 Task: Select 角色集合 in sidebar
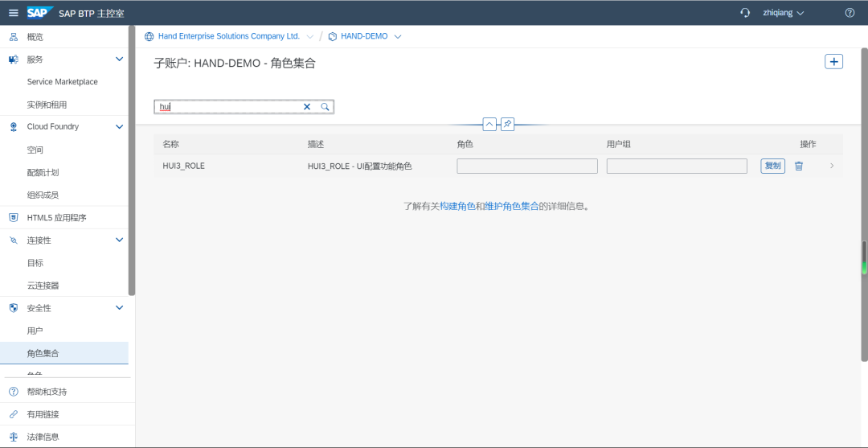64,353
